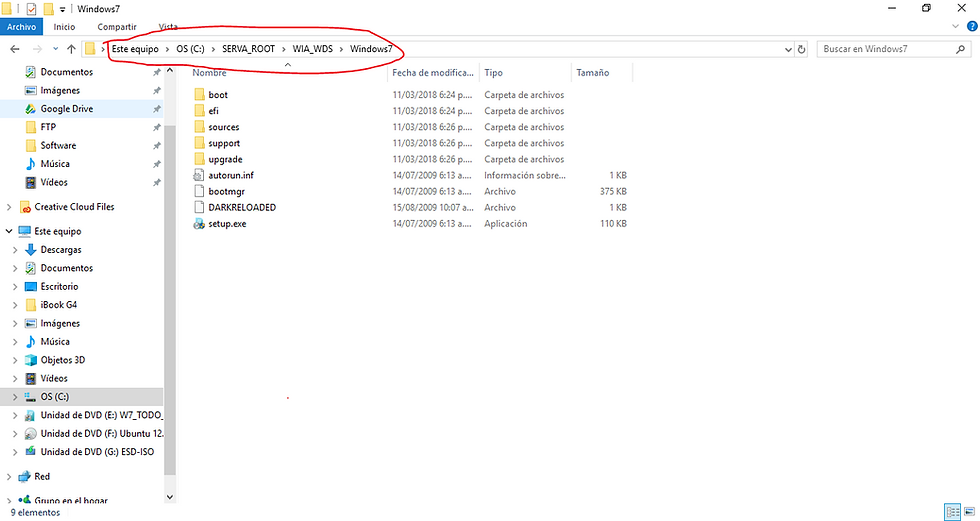The height and width of the screenshot is (521, 980).
Task: Open the boot folder icon
Action: [x=199, y=94]
